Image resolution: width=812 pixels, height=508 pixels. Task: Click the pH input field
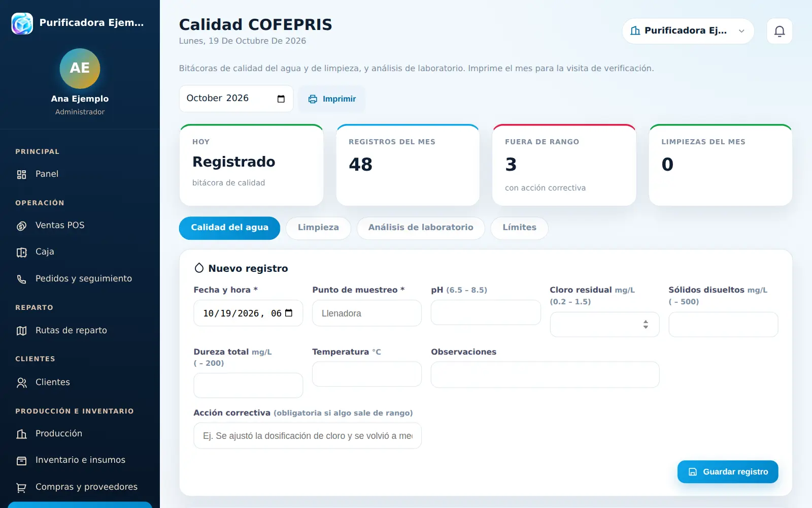pos(486,312)
